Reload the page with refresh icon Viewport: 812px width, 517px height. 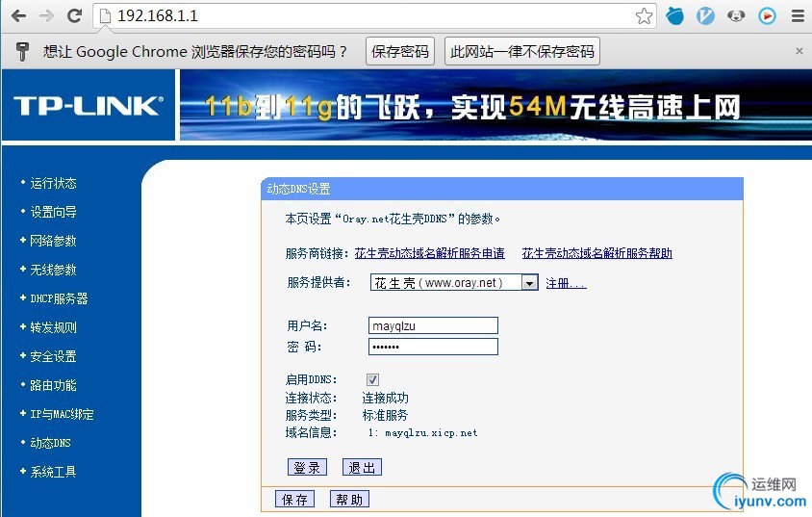pos(75,16)
